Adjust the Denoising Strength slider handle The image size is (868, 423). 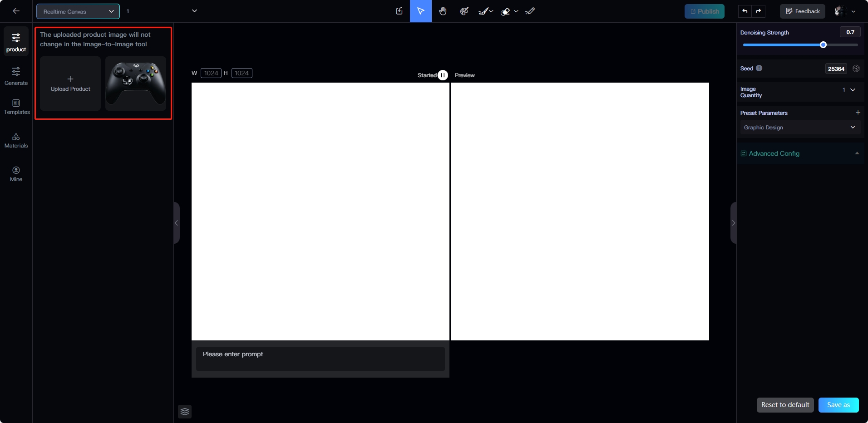(x=823, y=45)
